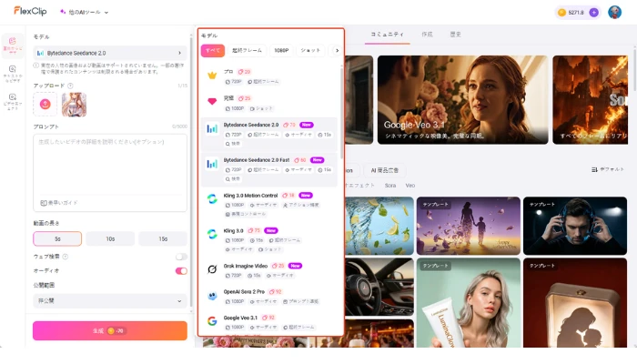Switch to the コミュニティ tab

(387, 34)
